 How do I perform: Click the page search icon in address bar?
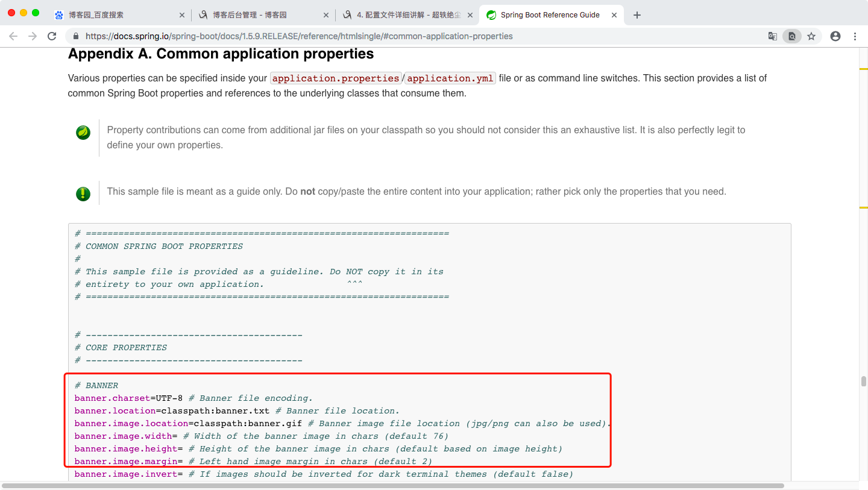coord(792,36)
